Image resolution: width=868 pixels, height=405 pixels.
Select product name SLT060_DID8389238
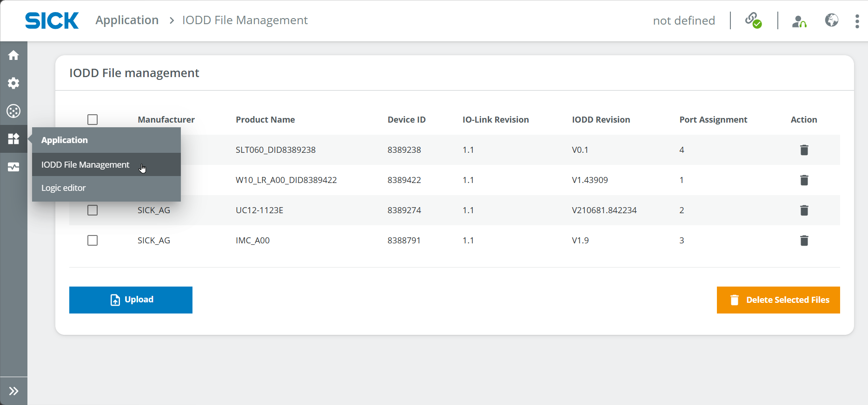coord(276,150)
